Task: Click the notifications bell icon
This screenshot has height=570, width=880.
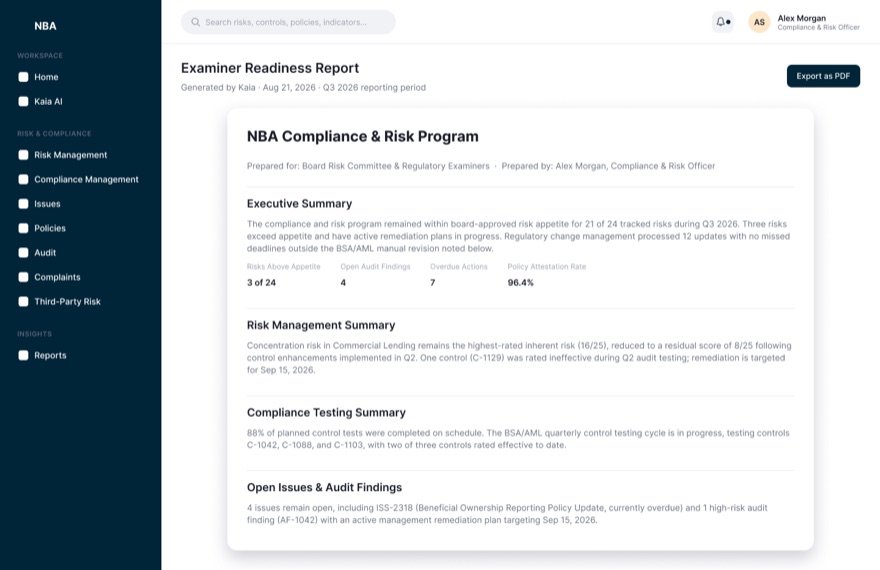Action: point(721,22)
